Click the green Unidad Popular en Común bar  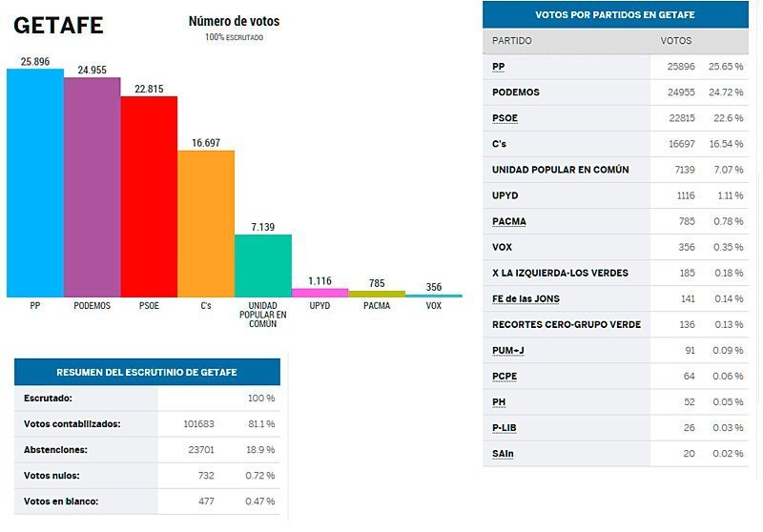(x=263, y=266)
